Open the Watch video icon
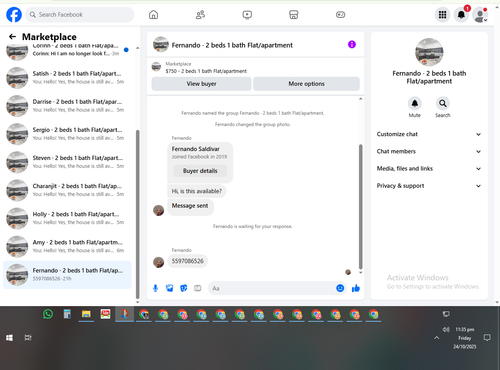500x370 pixels. [x=247, y=15]
